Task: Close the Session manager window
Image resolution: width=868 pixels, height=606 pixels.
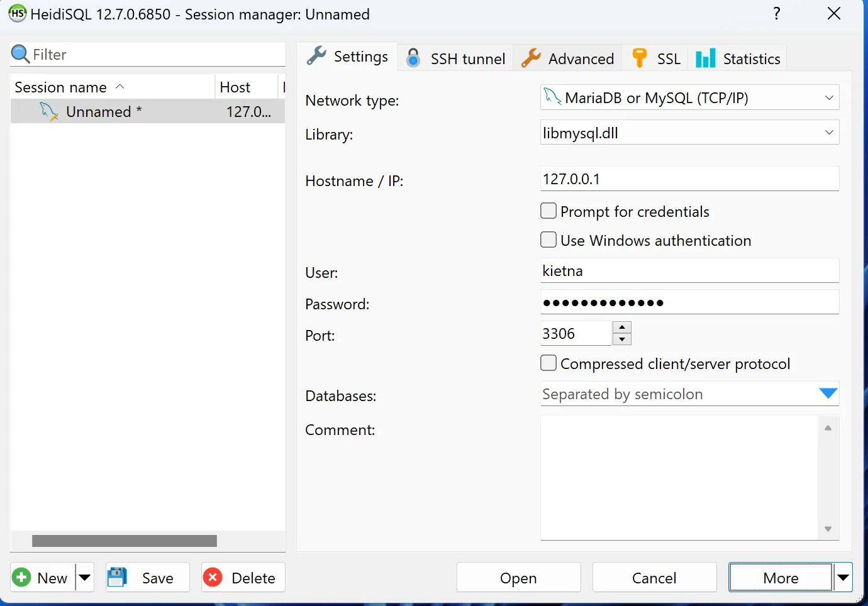Action: coord(834,13)
